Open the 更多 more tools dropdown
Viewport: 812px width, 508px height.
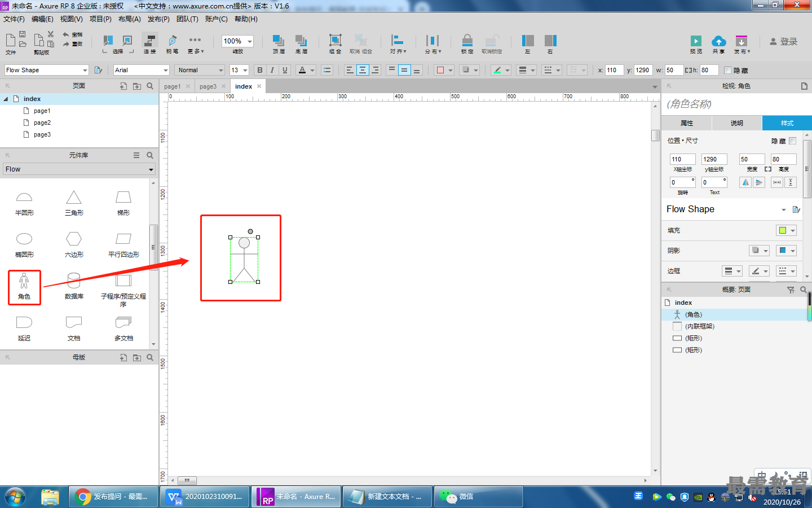click(x=196, y=44)
